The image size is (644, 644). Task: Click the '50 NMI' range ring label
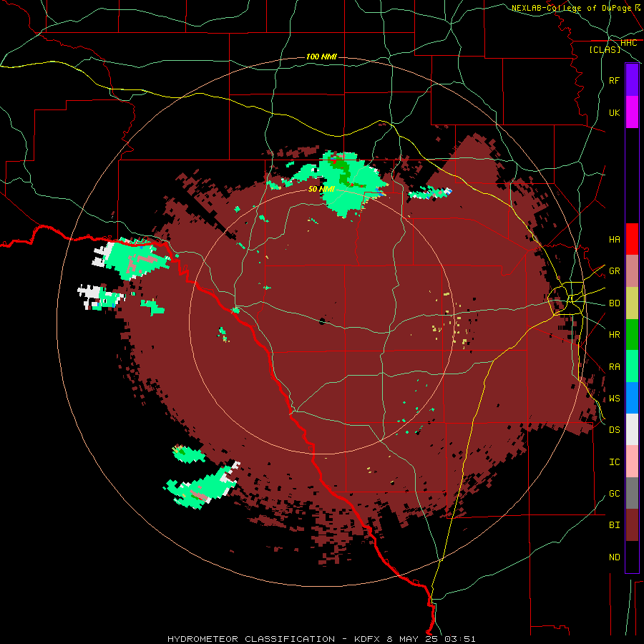pyautogui.click(x=321, y=189)
